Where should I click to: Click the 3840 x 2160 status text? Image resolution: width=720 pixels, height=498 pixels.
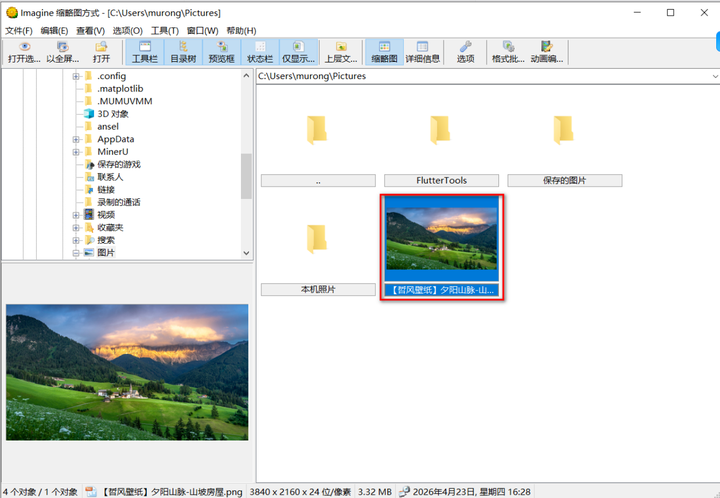300,492
